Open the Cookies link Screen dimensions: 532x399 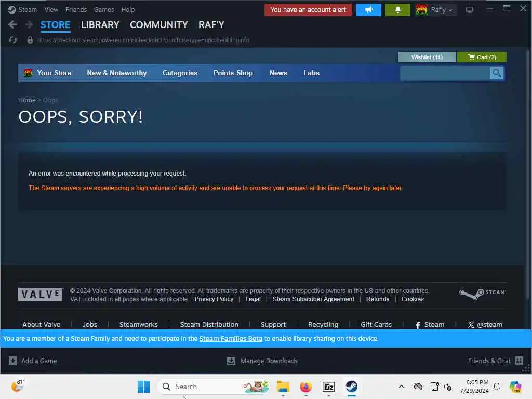pos(413,299)
